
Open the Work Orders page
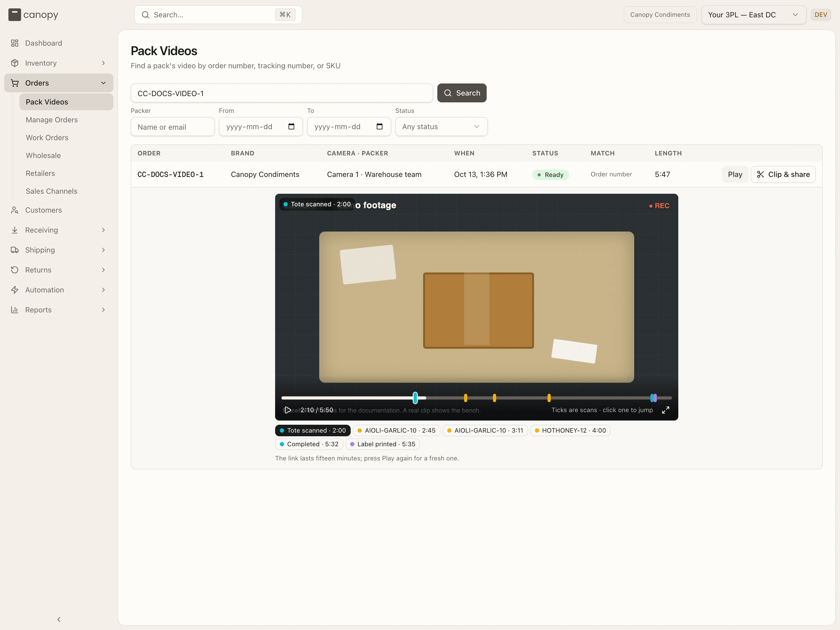click(47, 138)
